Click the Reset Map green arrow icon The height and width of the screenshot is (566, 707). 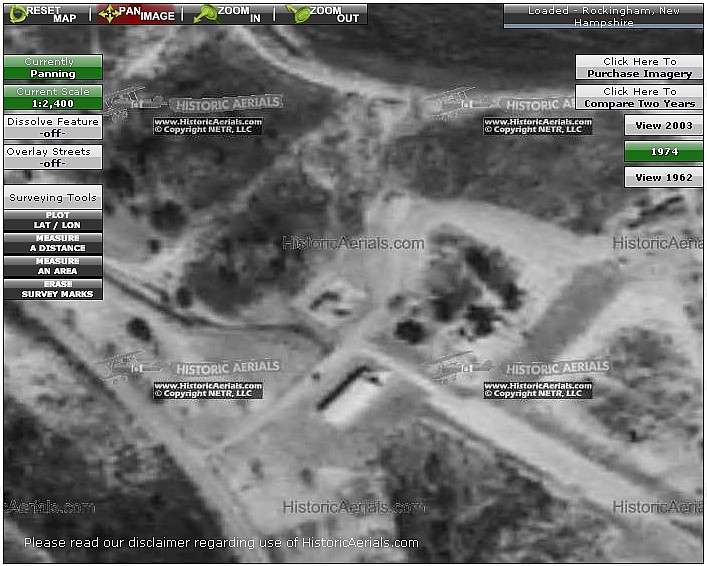(x=18, y=14)
